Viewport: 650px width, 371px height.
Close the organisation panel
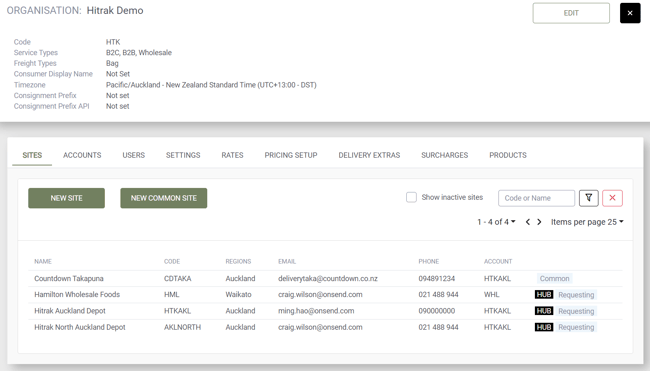point(630,13)
